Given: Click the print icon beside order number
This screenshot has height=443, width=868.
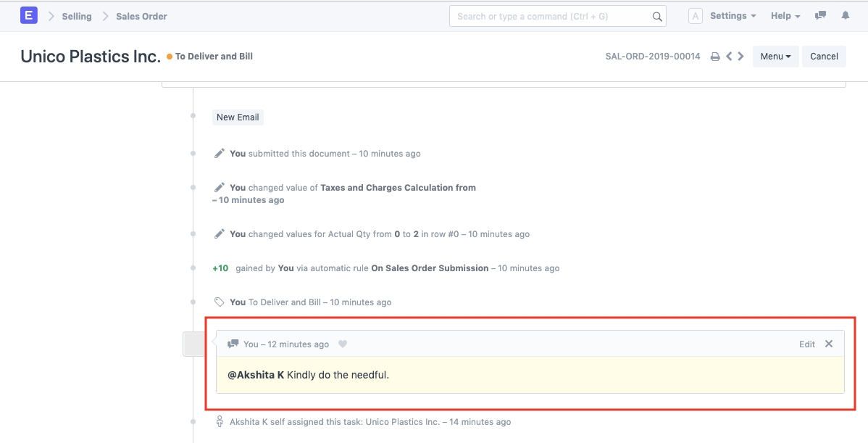Looking at the screenshot, I should tap(715, 57).
